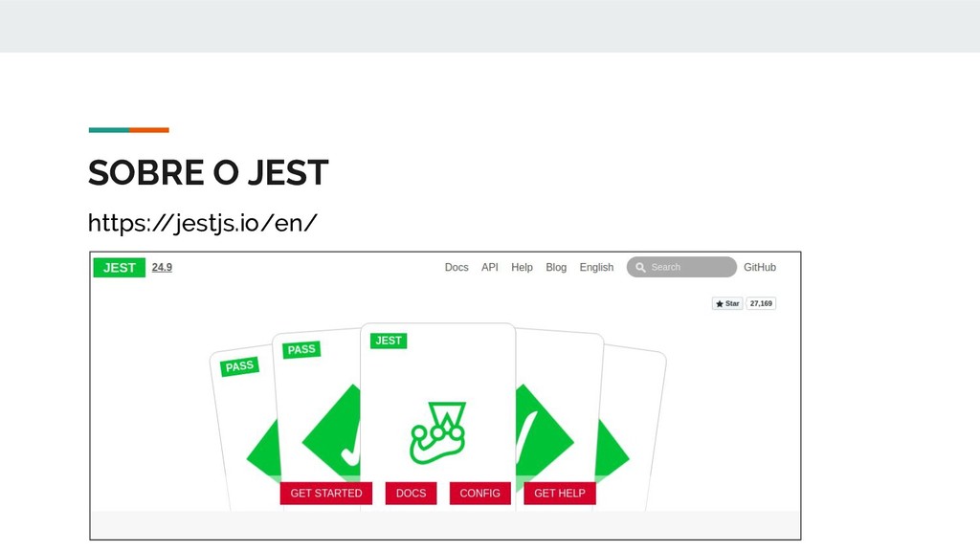
Task: Focus the Search input field
Action: point(681,267)
